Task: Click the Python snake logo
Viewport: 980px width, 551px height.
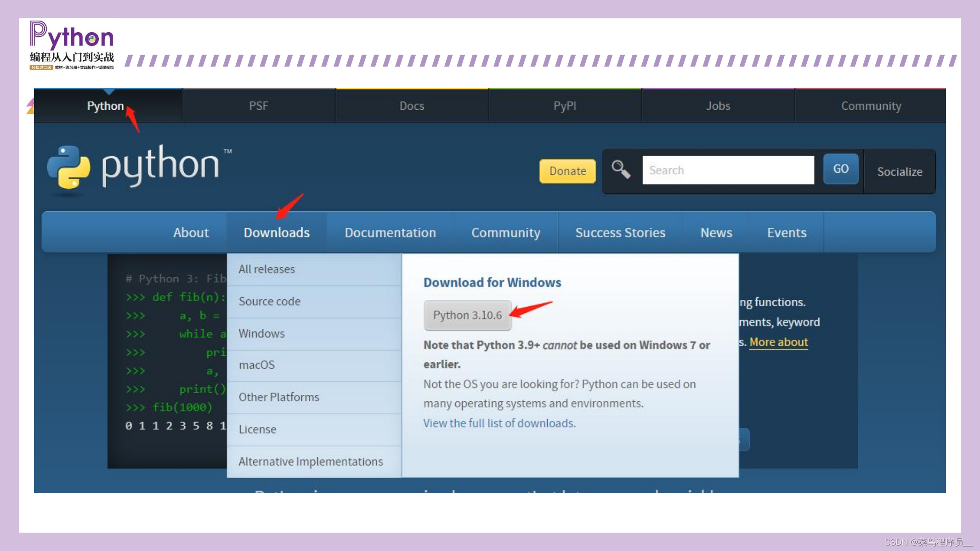Action: pyautogui.click(x=68, y=168)
